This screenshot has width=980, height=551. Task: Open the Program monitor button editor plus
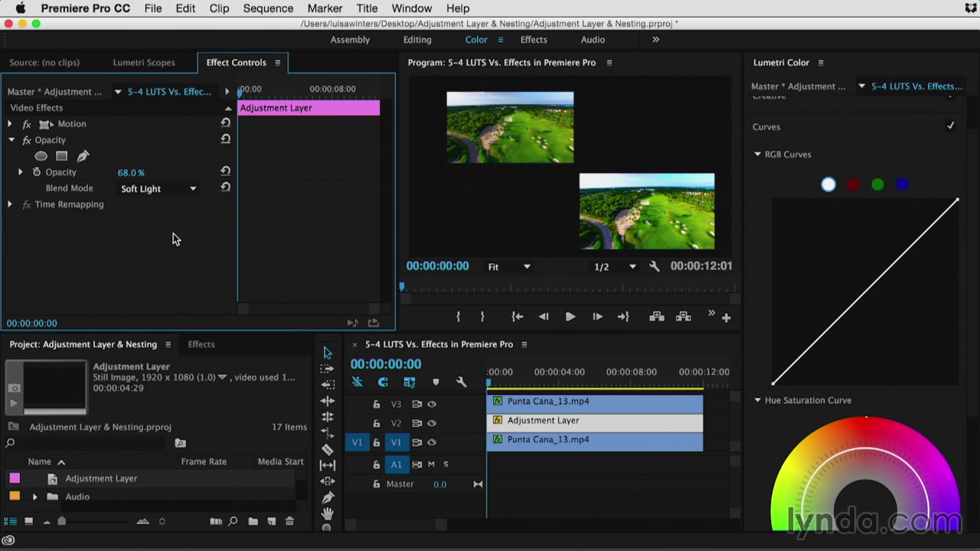click(x=726, y=317)
